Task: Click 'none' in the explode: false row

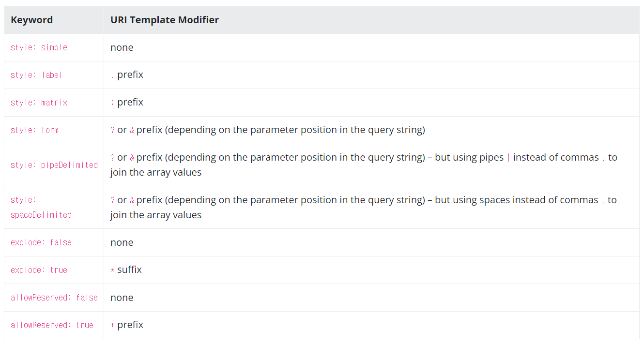Action: tap(122, 242)
